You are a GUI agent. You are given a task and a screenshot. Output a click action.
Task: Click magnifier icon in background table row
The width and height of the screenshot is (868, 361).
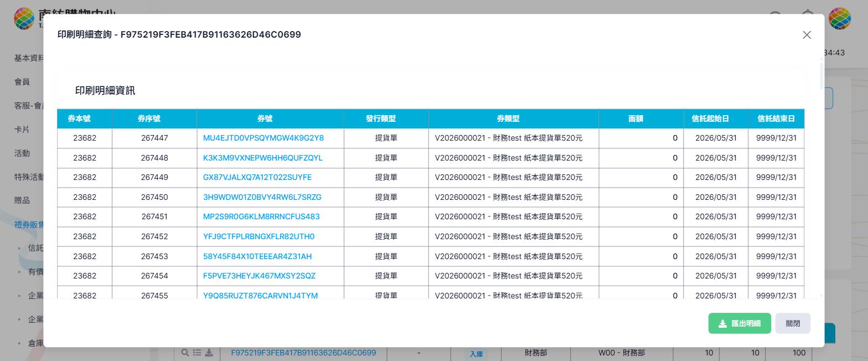[185, 353]
